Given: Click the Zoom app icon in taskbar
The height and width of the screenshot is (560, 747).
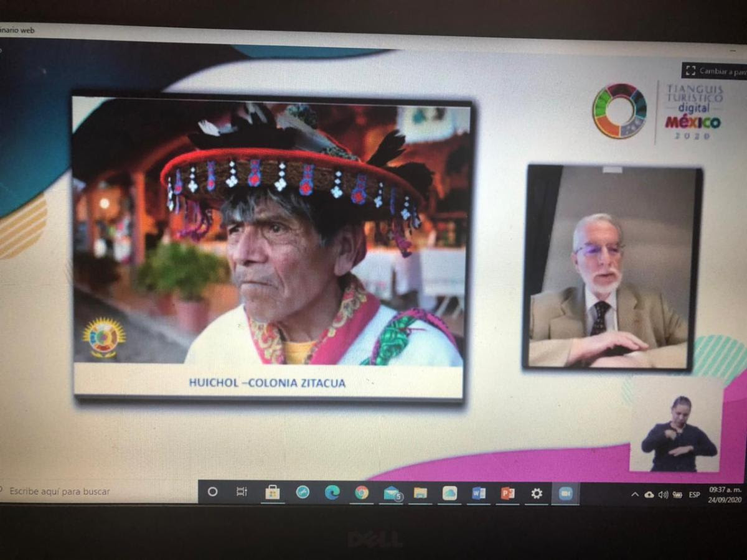Looking at the screenshot, I should pos(565,493).
